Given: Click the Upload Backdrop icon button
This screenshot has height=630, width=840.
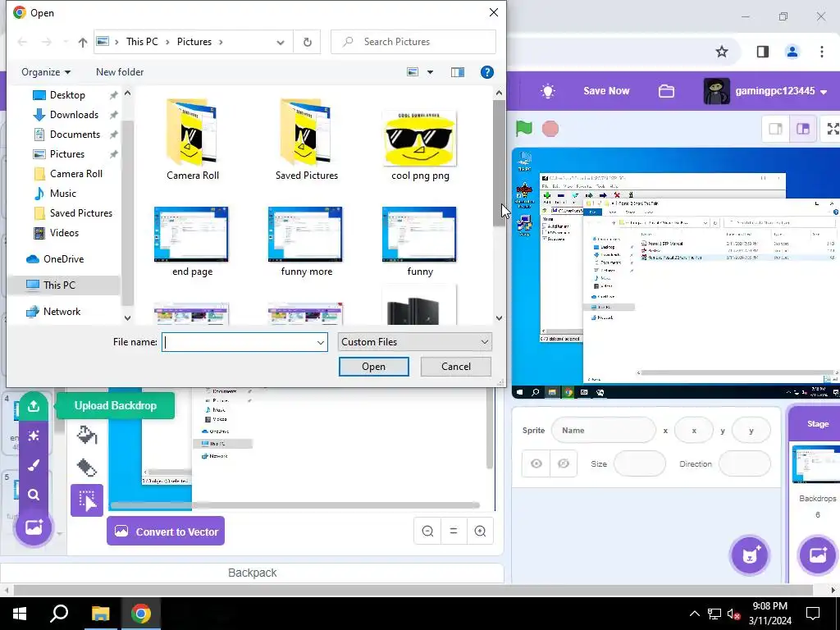Looking at the screenshot, I should pyautogui.click(x=33, y=406).
